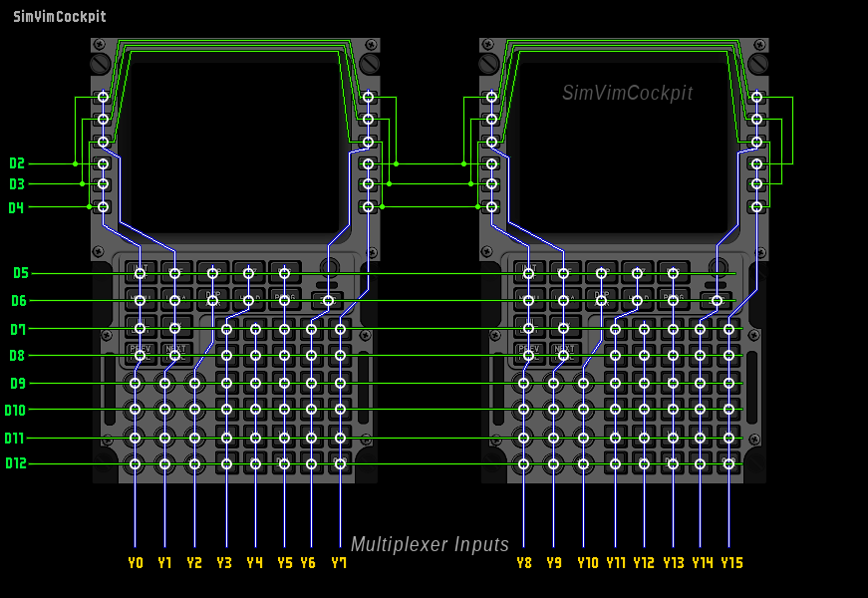The width and height of the screenshot is (868, 598).
Task: Select the D2 row label
Action: point(17,163)
